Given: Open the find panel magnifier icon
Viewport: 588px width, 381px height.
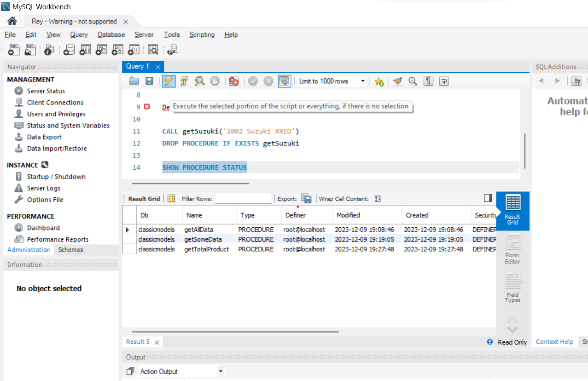Looking at the screenshot, I should pyautogui.click(x=413, y=81).
